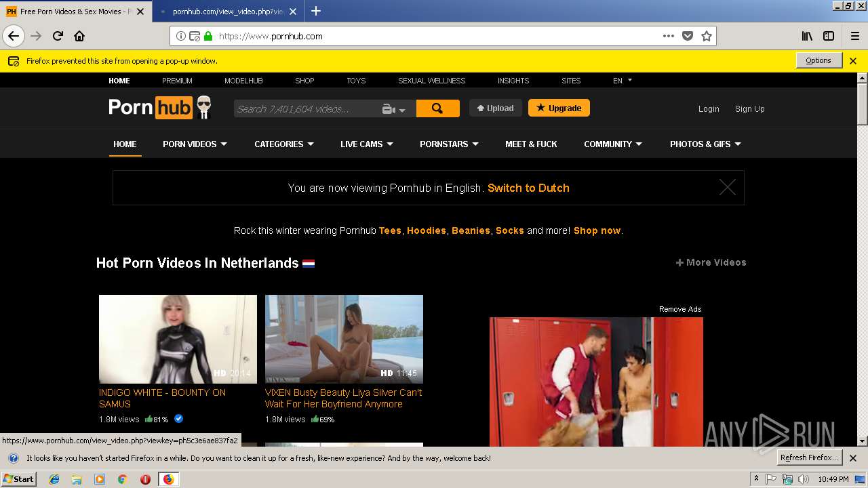Viewport: 868px width, 488px height.
Task: Expand the PHOTOS & GIFS menu
Action: pyautogui.click(x=706, y=144)
